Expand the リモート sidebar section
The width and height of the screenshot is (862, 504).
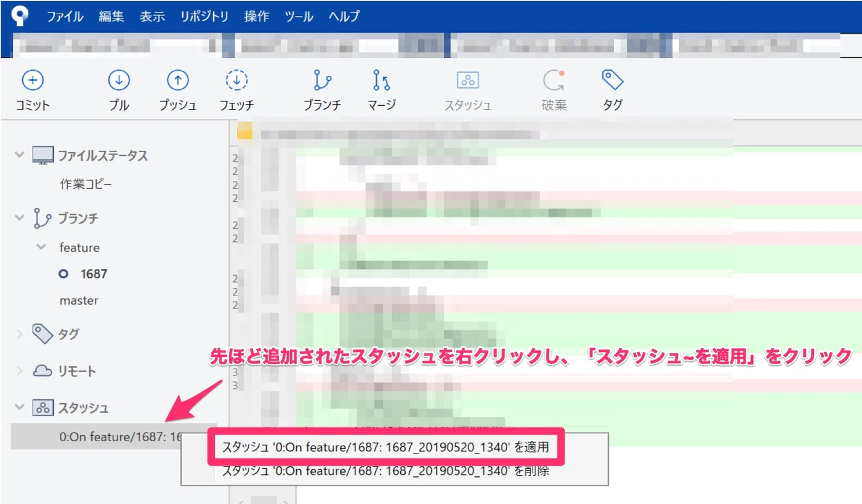[20, 371]
